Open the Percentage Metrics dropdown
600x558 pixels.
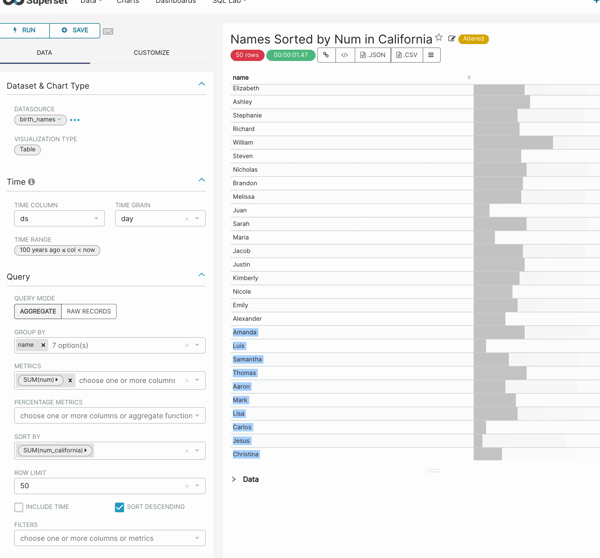(110, 416)
